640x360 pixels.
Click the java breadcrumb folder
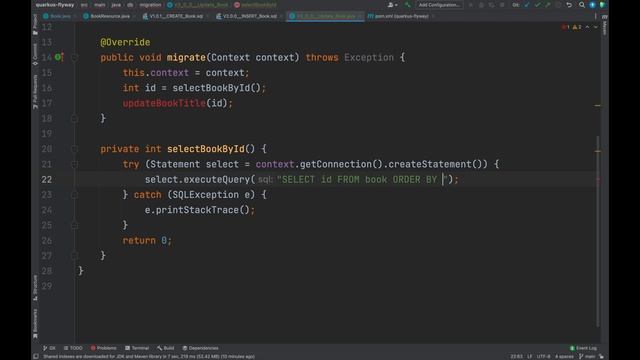click(x=116, y=5)
